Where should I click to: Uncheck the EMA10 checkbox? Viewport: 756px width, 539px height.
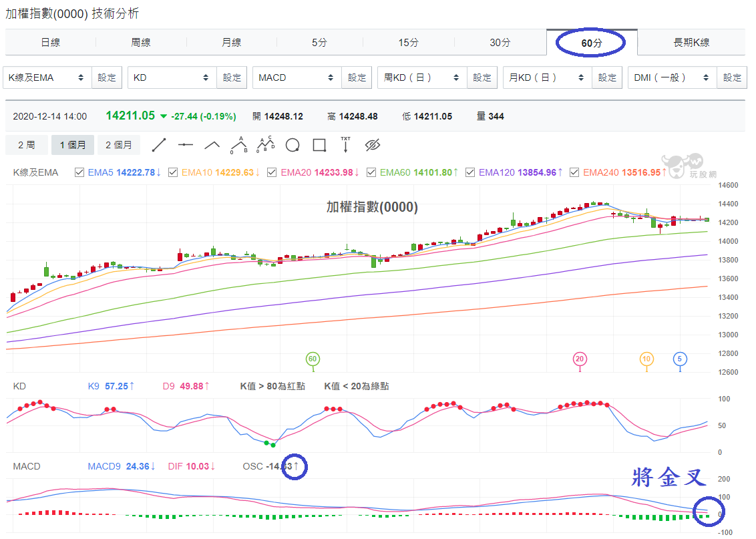click(173, 172)
